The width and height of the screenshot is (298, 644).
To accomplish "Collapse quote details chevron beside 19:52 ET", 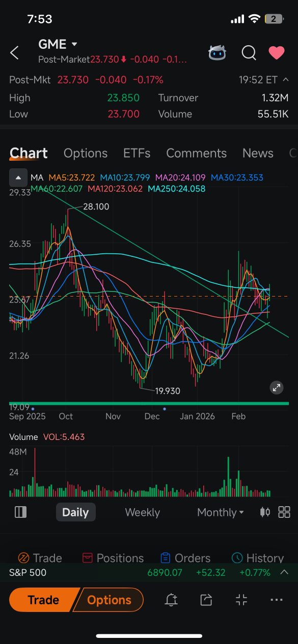I will click(285, 80).
